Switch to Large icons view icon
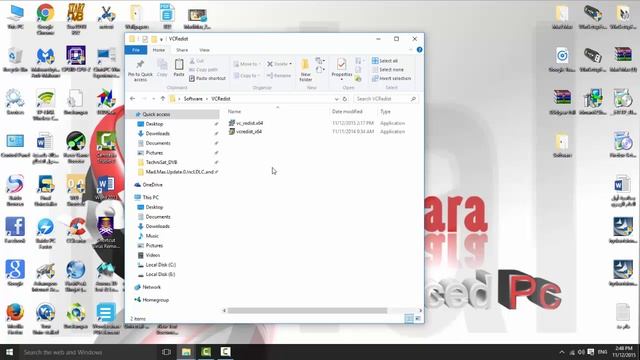This screenshot has width=640, height=360. (x=418, y=318)
